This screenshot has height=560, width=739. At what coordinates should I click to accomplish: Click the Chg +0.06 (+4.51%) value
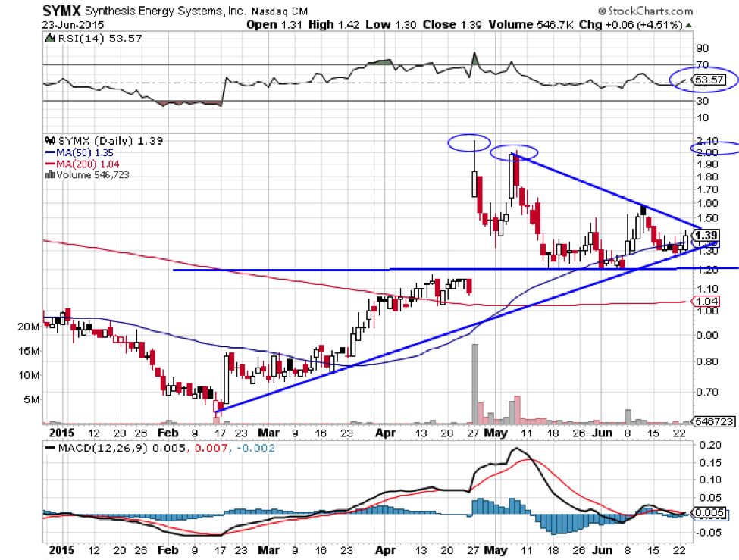point(631,24)
